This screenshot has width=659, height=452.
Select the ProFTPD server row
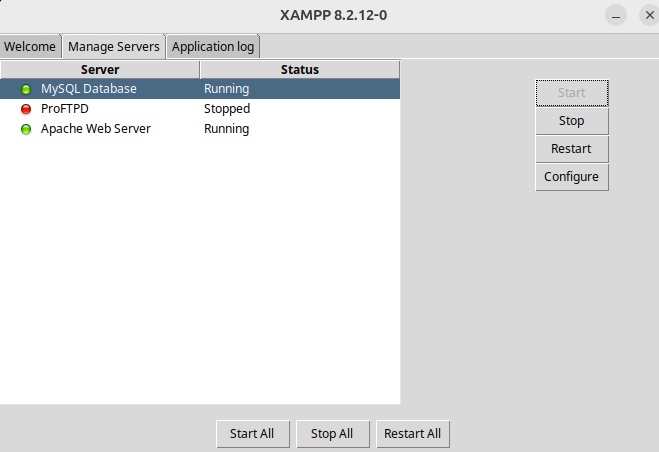pos(200,109)
